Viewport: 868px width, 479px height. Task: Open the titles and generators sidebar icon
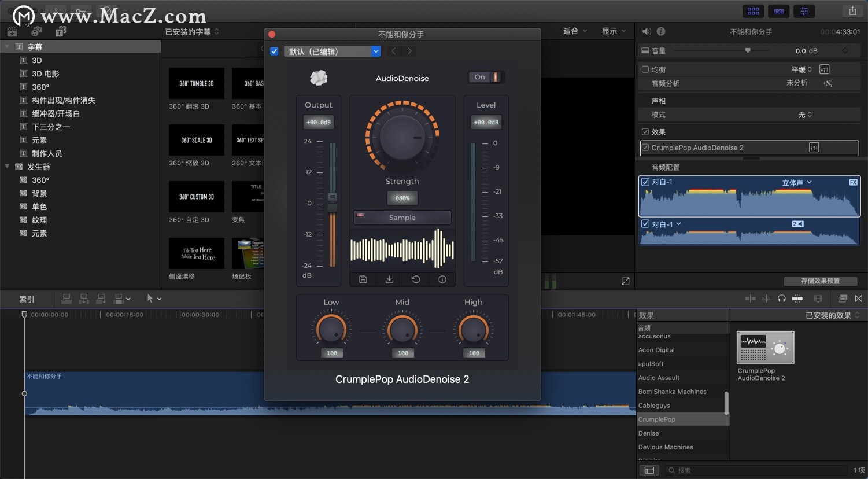(x=61, y=31)
